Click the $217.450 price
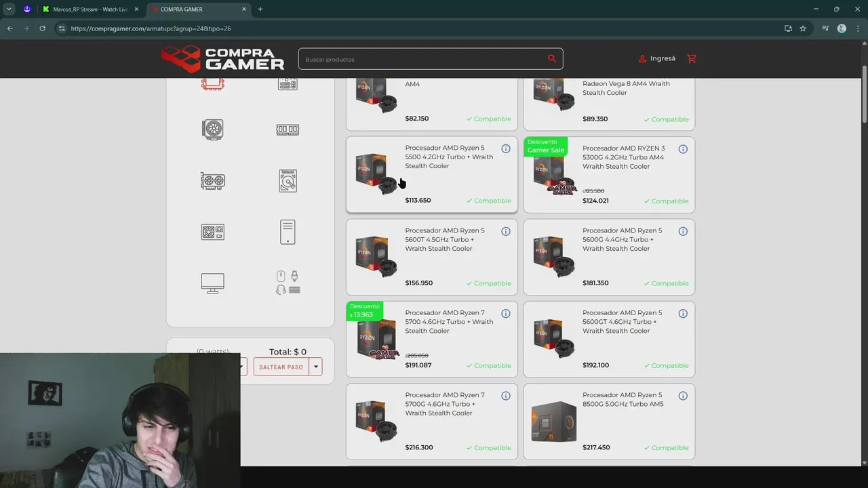The image size is (868, 488). (x=596, y=447)
